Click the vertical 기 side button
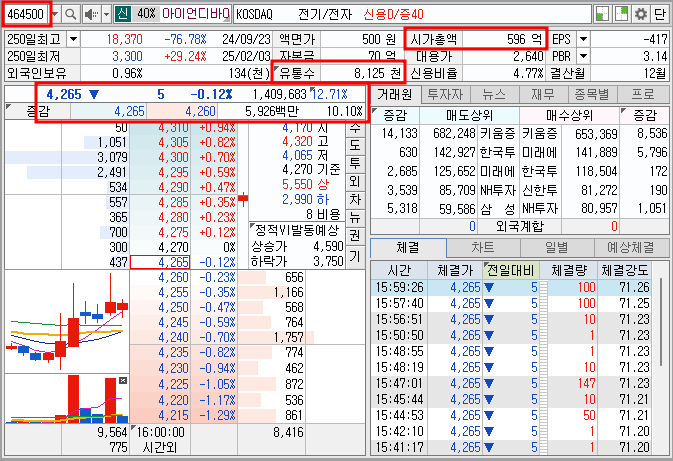This screenshot has height=461, width=673. coord(355,257)
